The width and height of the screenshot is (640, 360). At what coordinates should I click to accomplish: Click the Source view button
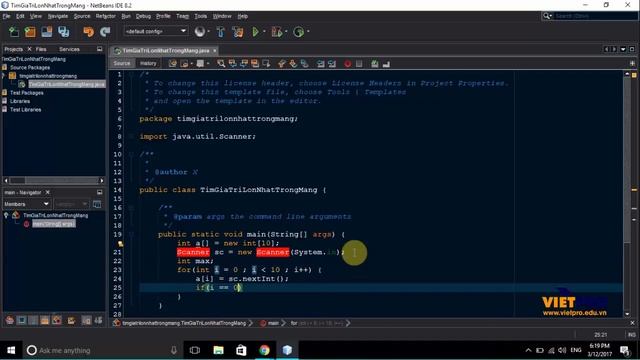click(x=122, y=63)
